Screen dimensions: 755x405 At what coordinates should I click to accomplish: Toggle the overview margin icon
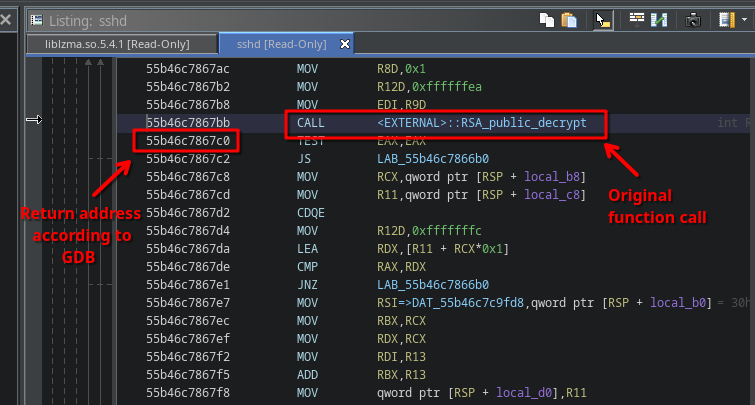pos(727,20)
